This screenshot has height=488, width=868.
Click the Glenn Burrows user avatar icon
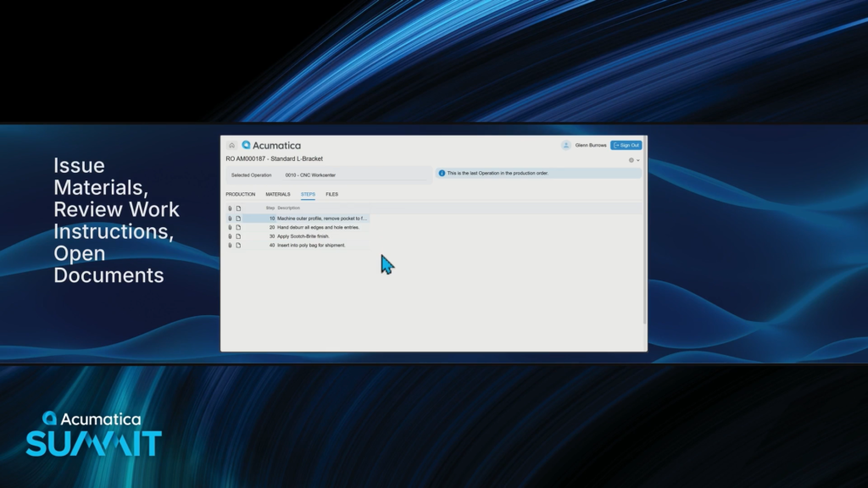point(566,145)
